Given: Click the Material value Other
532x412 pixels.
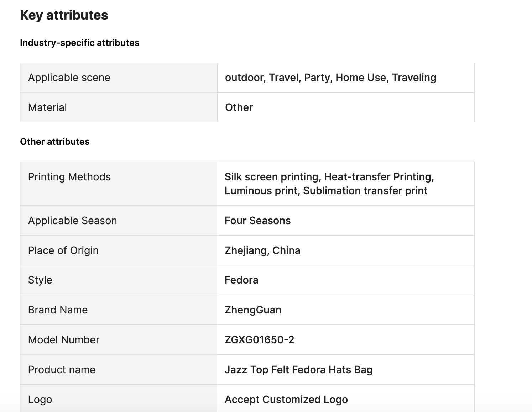Looking at the screenshot, I should [x=239, y=107].
